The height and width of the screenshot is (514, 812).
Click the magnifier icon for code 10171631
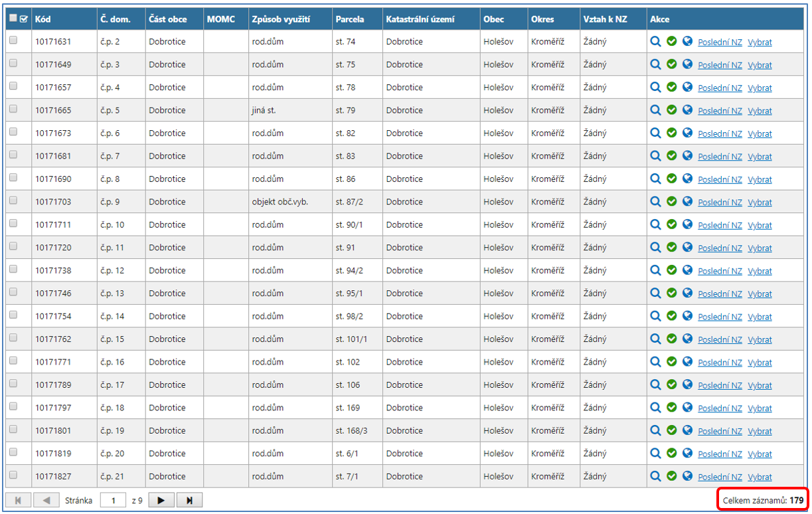655,41
